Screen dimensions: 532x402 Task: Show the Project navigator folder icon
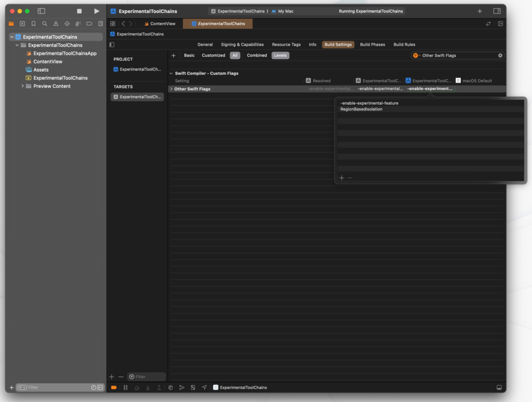pos(11,24)
